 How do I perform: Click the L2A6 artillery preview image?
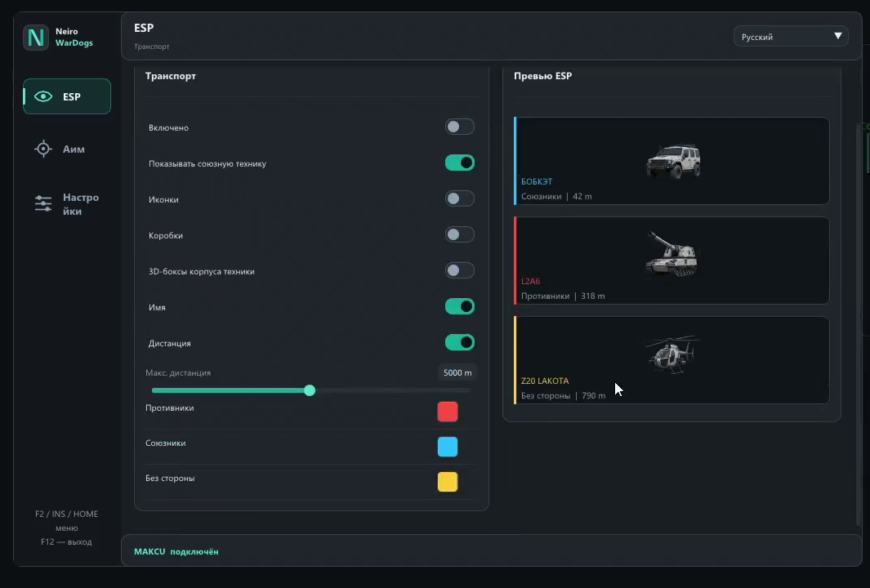pos(672,254)
